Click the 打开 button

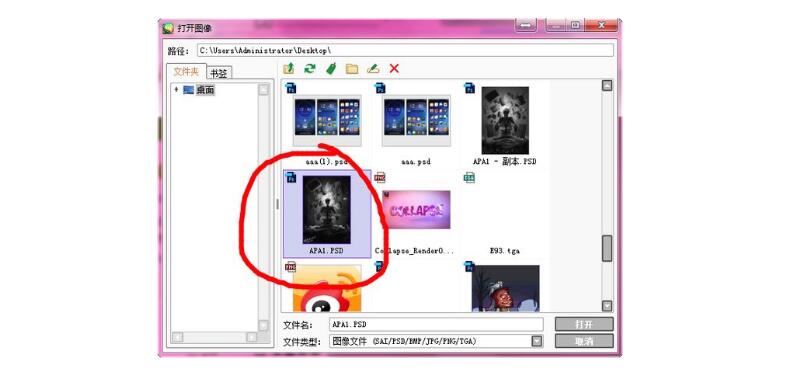click(584, 324)
